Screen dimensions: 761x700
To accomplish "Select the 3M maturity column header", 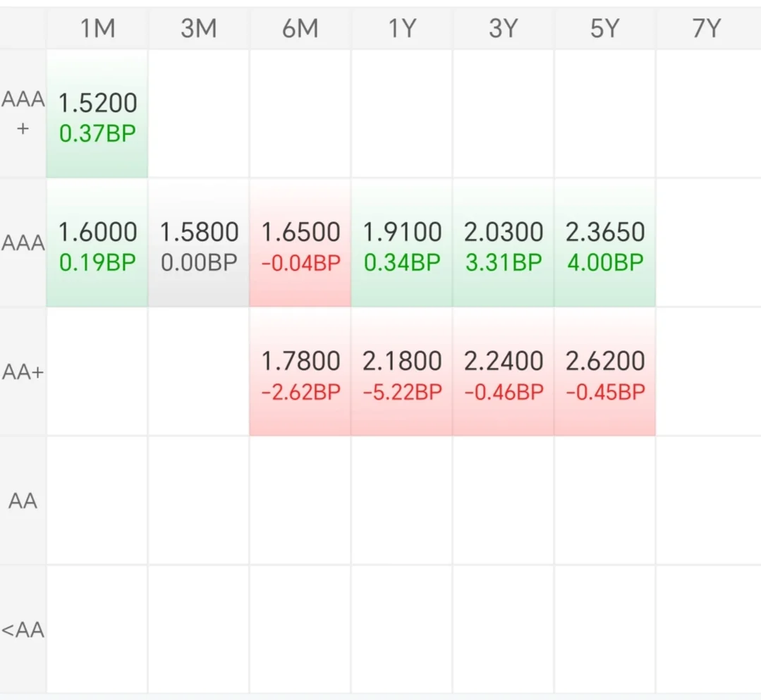I will pos(199,29).
